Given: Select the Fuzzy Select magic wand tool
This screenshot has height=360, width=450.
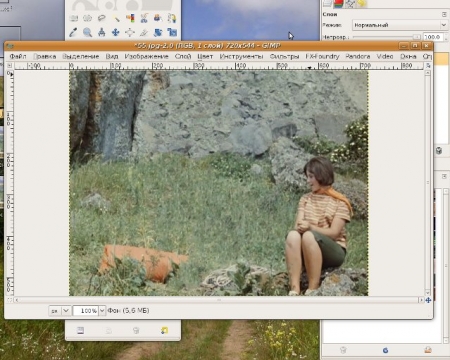Looking at the screenshot, I should (x=116, y=18).
